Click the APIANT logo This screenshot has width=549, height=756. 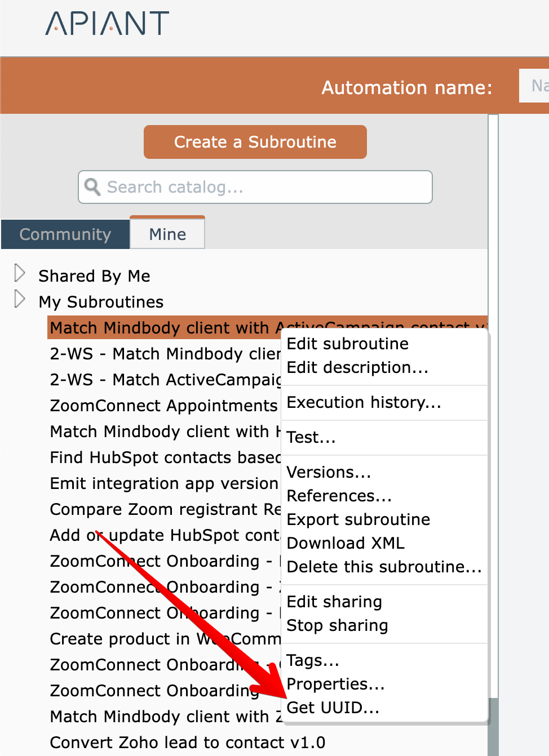point(107,24)
